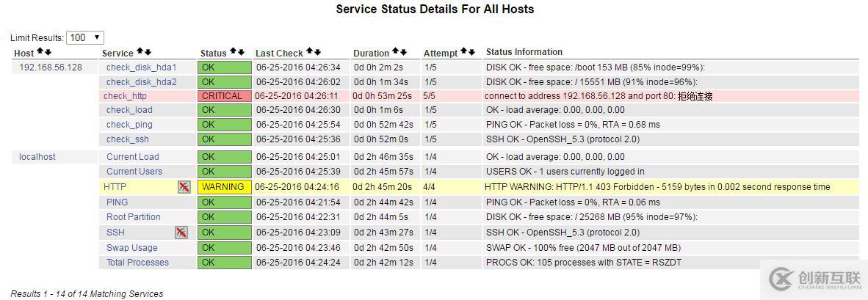Click notifications-disabled icon beside SSH service
Screen dimensions: 868x300
point(181,233)
